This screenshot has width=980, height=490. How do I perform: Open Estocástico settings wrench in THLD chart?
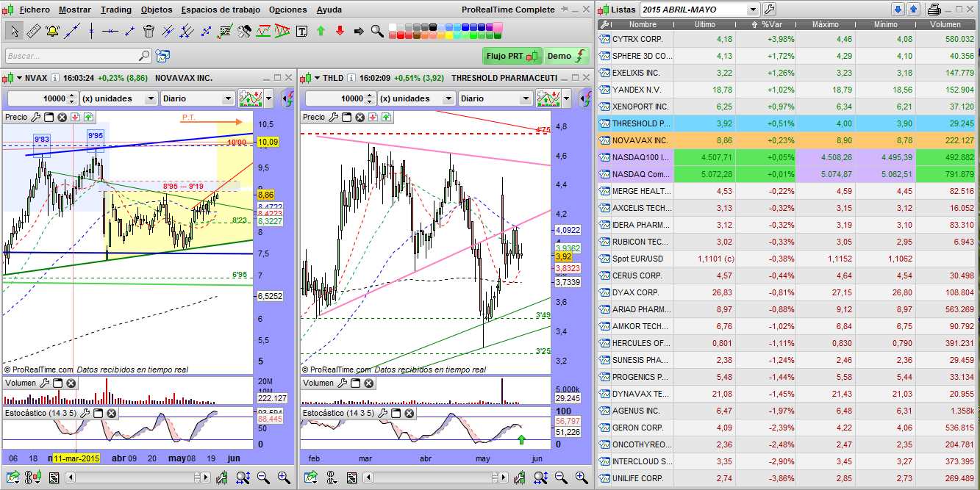point(382,413)
